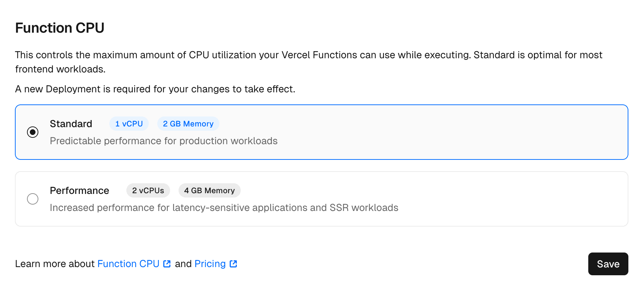This screenshot has width=644, height=282.
Task: Click the selected radio indicator for Standard
Action: click(x=33, y=132)
